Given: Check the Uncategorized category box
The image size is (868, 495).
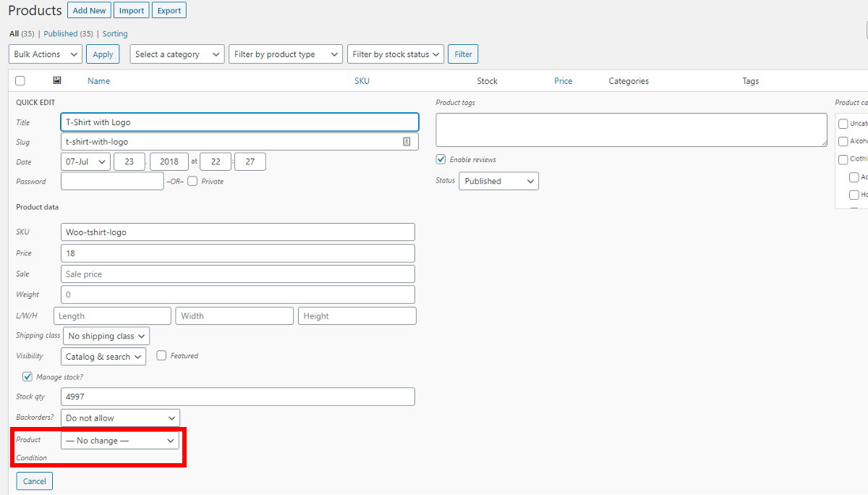Looking at the screenshot, I should (843, 123).
